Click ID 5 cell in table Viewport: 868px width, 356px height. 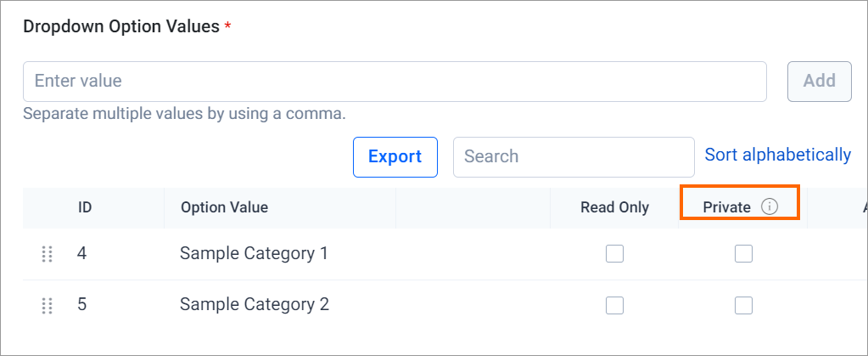point(82,304)
